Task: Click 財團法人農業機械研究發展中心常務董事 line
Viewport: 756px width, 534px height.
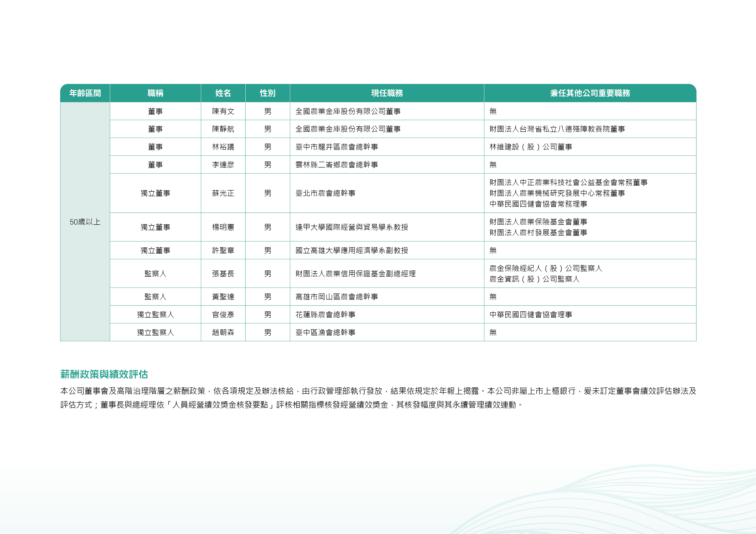Action: [x=557, y=193]
